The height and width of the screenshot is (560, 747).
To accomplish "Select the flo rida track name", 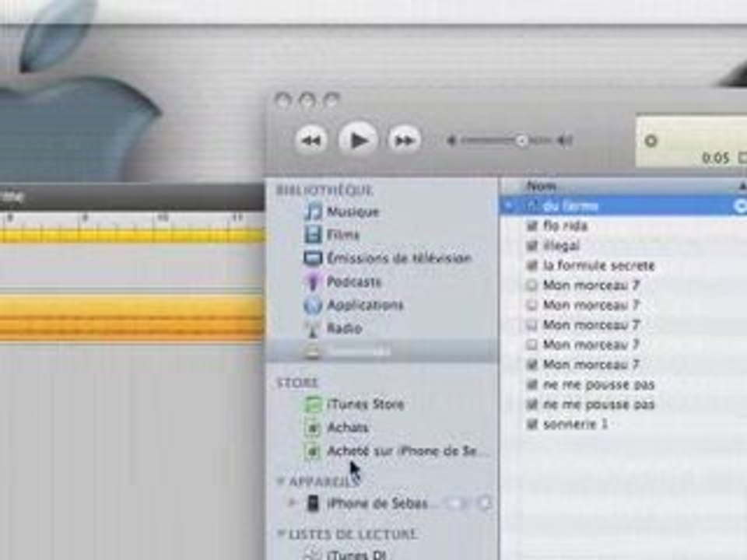I will pos(566,226).
